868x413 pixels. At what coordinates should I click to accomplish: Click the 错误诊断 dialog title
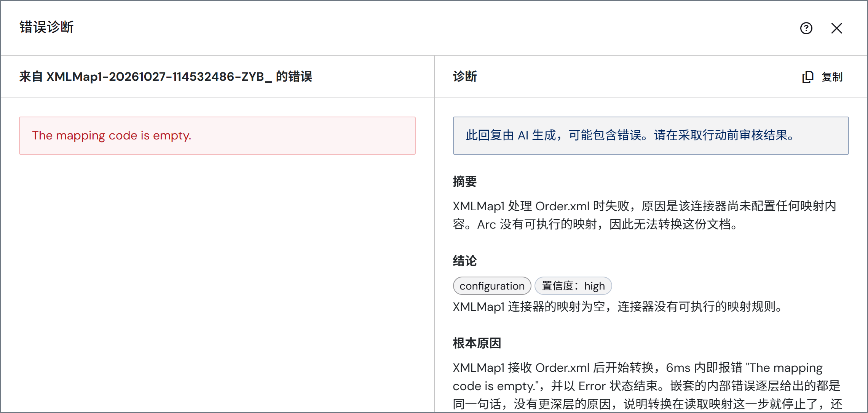click(x=46, y=27)
